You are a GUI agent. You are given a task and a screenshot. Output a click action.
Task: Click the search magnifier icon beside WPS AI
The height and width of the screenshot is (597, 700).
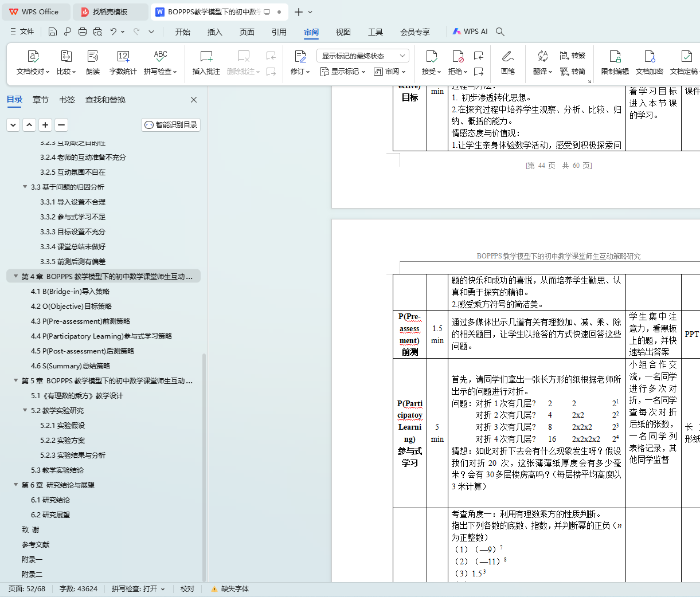500,32
